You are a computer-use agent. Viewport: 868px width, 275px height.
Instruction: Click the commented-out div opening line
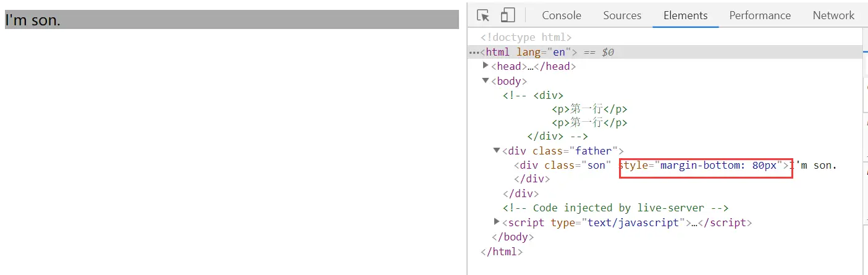(x=533, y=95)
